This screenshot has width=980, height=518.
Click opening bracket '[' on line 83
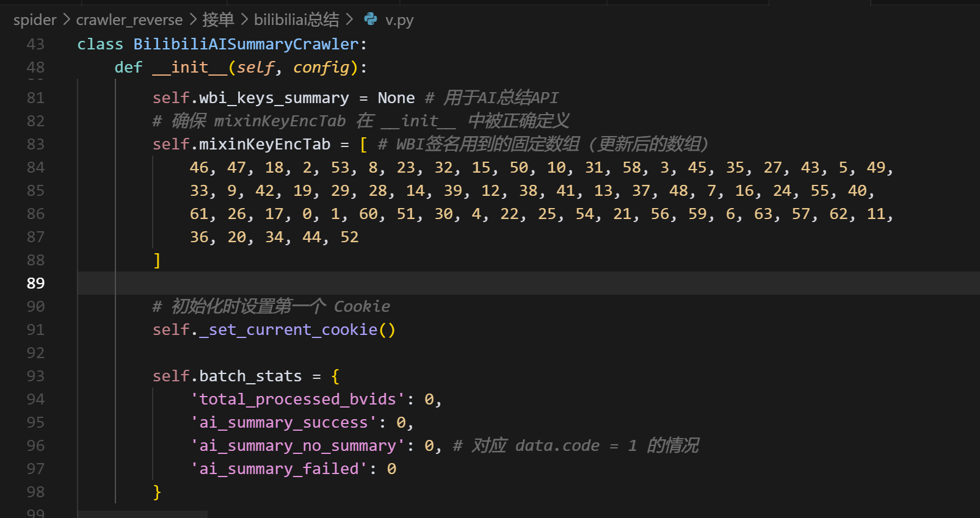point(363,144)
